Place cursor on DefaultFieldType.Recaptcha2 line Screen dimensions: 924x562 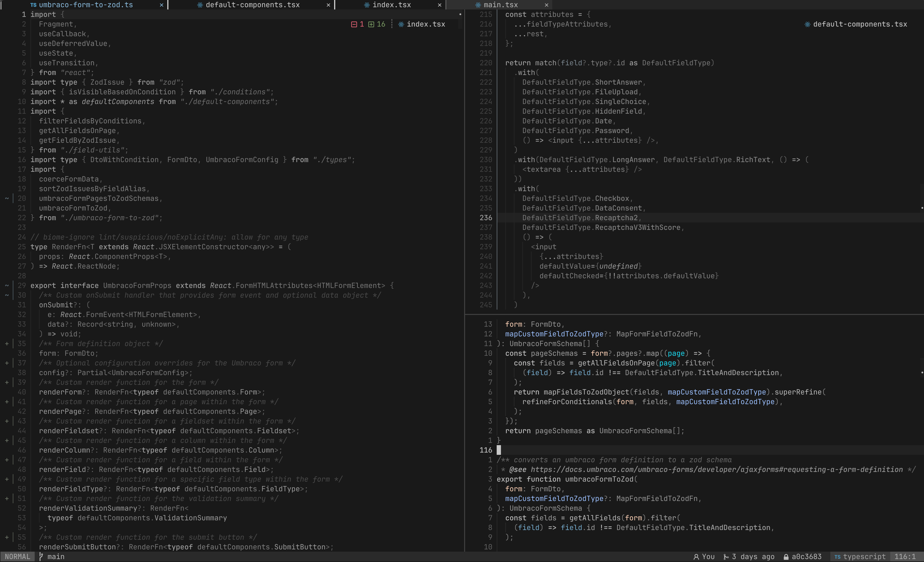(x=580, y=218)
